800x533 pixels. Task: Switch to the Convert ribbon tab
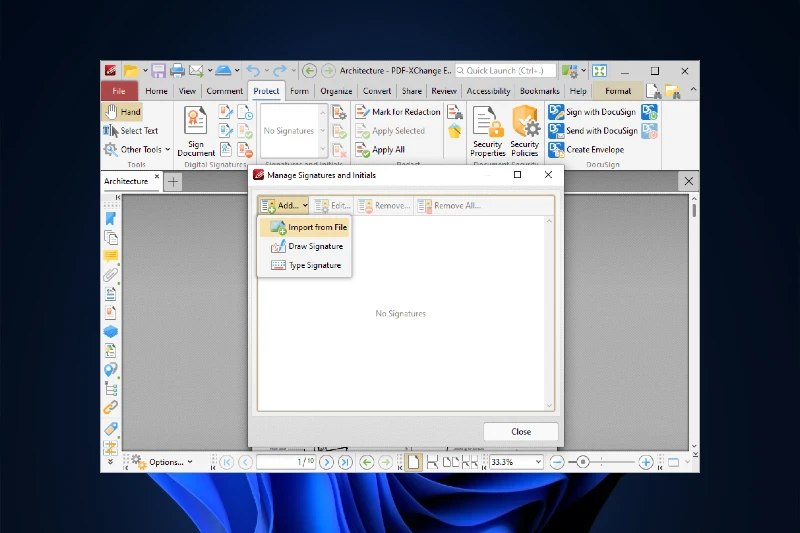pyautogui.click(x=377, y=91)
